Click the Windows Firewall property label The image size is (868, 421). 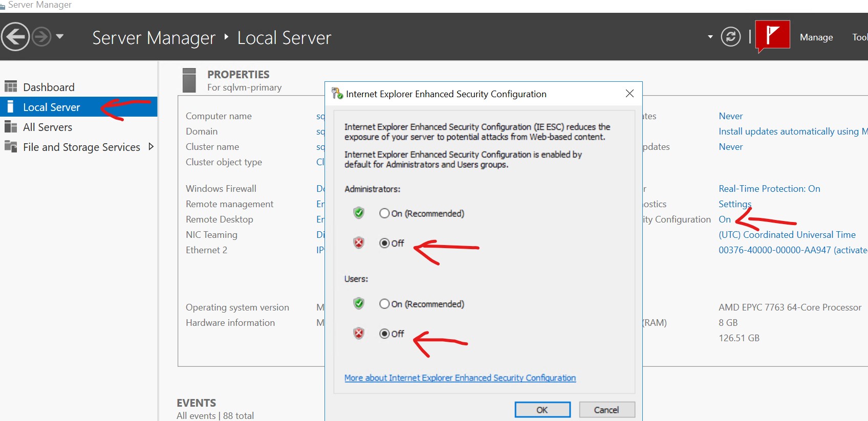point(221,189)
